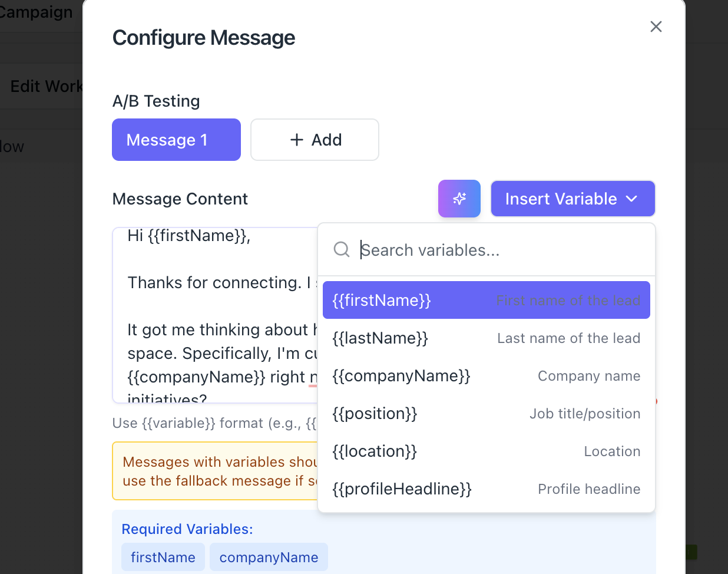This screenshot has width=728, height=574.
Task: Click the firstName required variable chip
Action: click(163, 557)
